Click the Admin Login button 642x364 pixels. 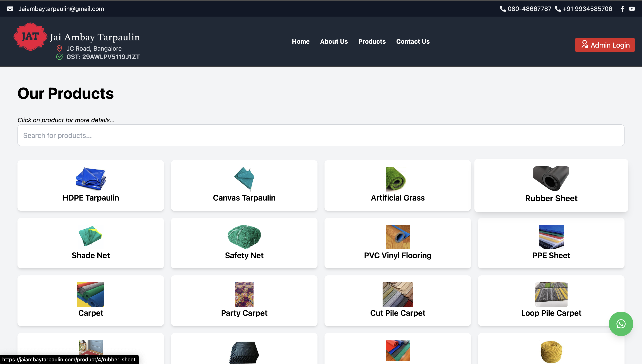[x=605, y=45]
